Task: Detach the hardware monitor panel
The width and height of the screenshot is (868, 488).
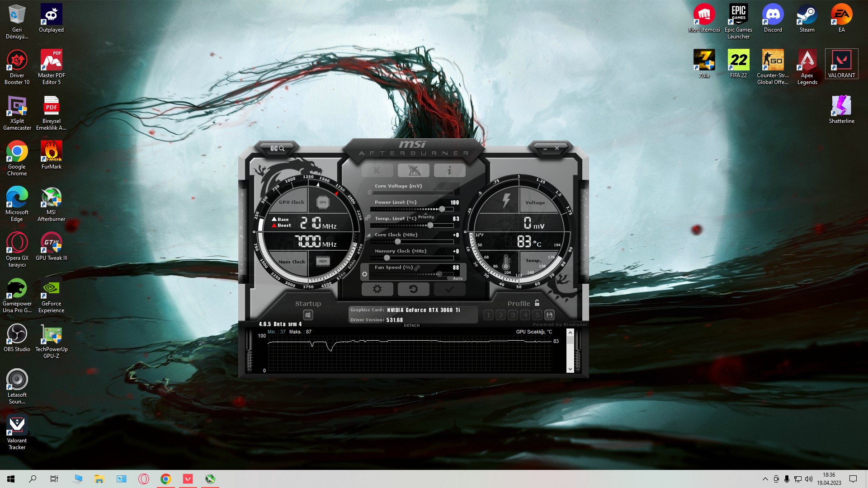Action: tap(411, 325)
